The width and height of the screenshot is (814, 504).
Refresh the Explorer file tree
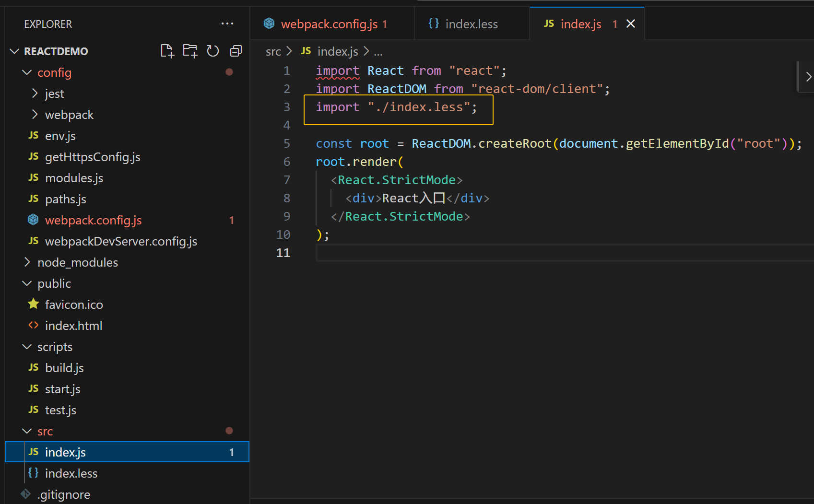point(213,51)
